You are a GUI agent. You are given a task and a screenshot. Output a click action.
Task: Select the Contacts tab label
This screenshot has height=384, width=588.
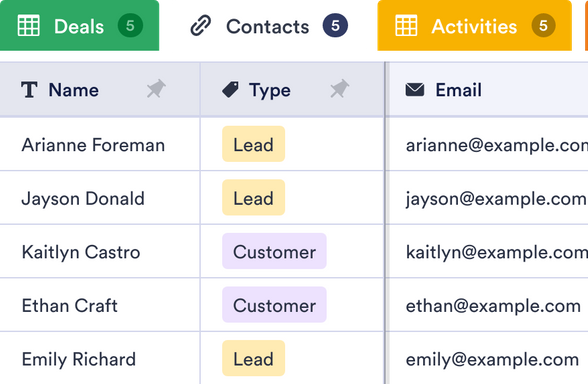268,27
